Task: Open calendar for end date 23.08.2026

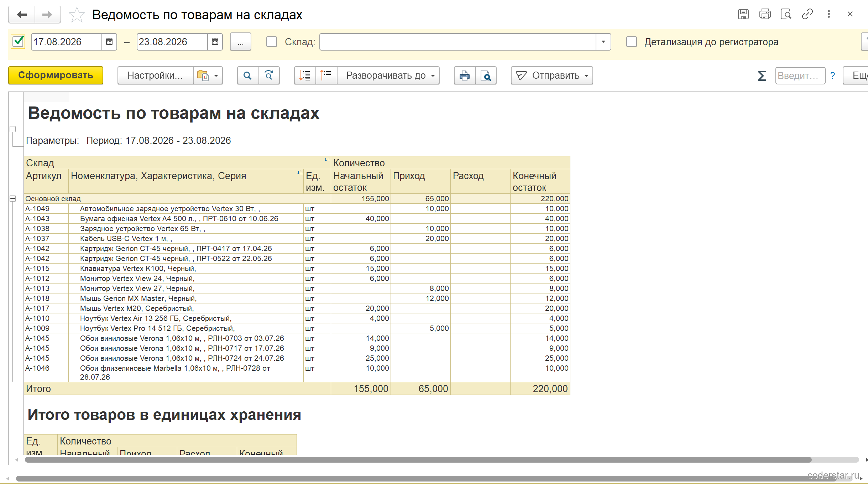Action: click(215, 42)
